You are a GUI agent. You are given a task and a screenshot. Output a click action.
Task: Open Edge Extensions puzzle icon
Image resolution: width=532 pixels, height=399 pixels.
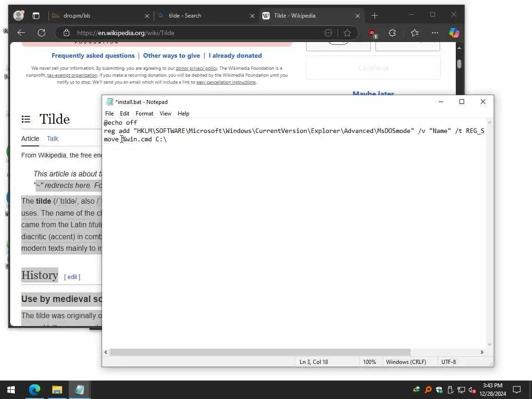(x=392, y=33)
